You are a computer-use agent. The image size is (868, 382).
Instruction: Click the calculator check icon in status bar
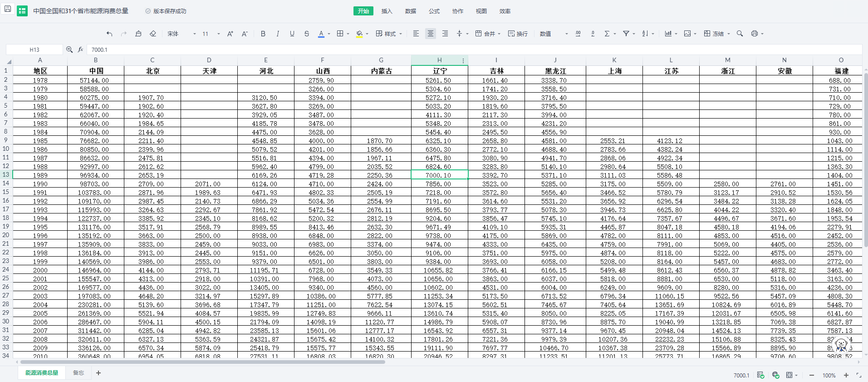761,375
